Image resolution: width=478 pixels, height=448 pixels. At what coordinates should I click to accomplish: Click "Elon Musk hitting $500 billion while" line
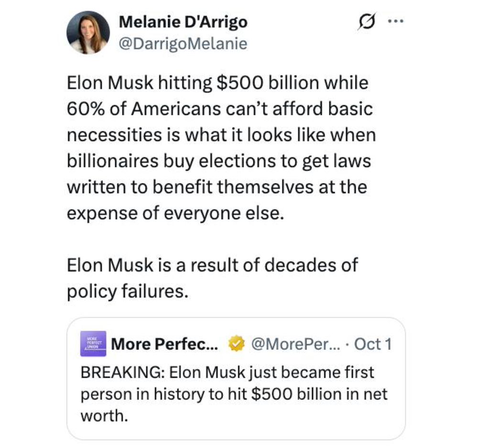coord(217,83)
